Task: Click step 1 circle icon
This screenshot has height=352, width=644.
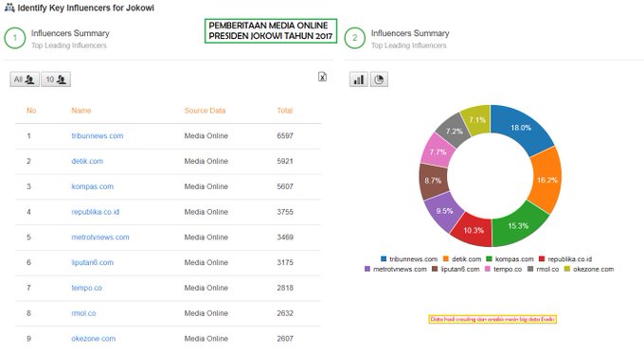Action: pyautogui.click(x=15, y=38)
